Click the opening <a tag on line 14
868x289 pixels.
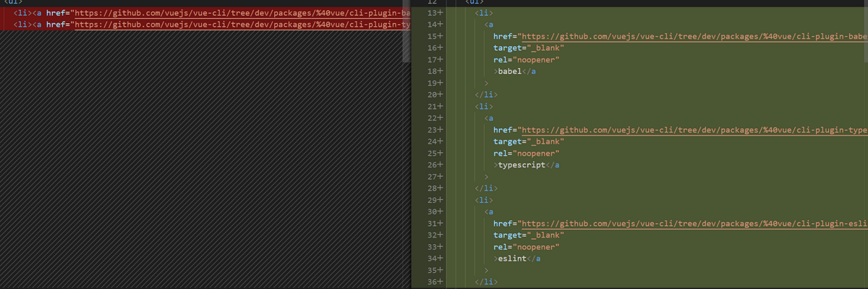click(x=489, y=25)
